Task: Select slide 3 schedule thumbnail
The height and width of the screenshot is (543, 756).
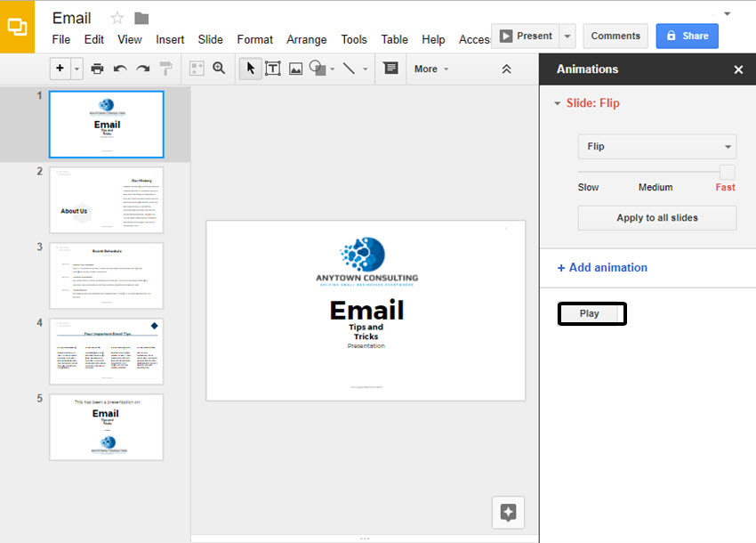Action: (x=107, y=276)
